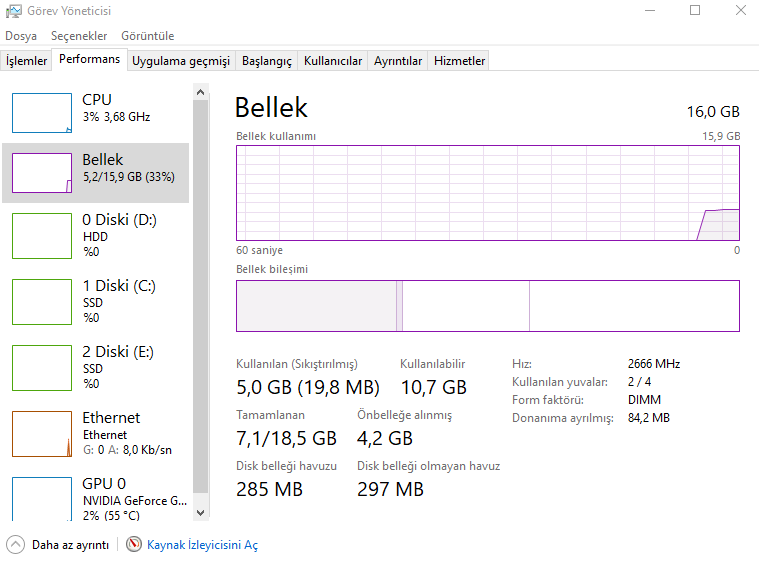Image resolution: width=759 pixels, height=565 pixels.
Task: Open the Ethernet network graph thumbnail
Action: coord(42,433)
